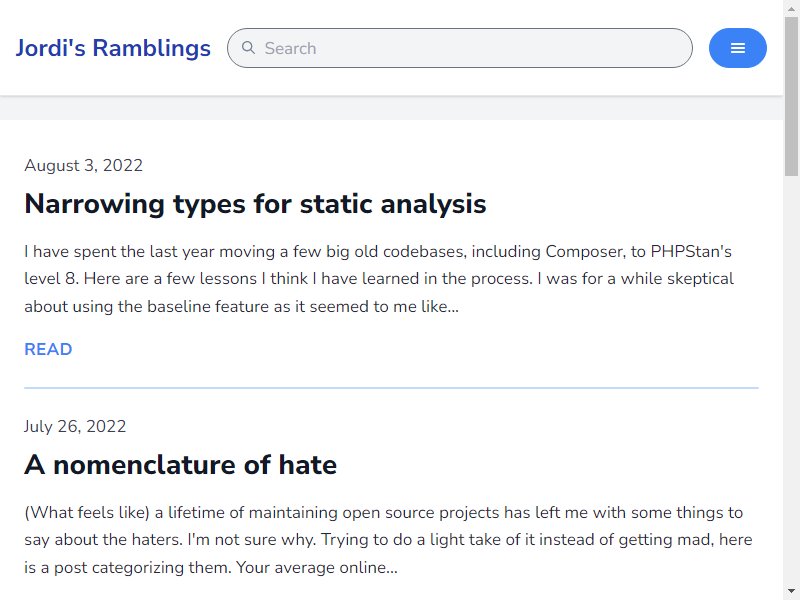Click the vertical scrollbar thumb

click(791, 96)
